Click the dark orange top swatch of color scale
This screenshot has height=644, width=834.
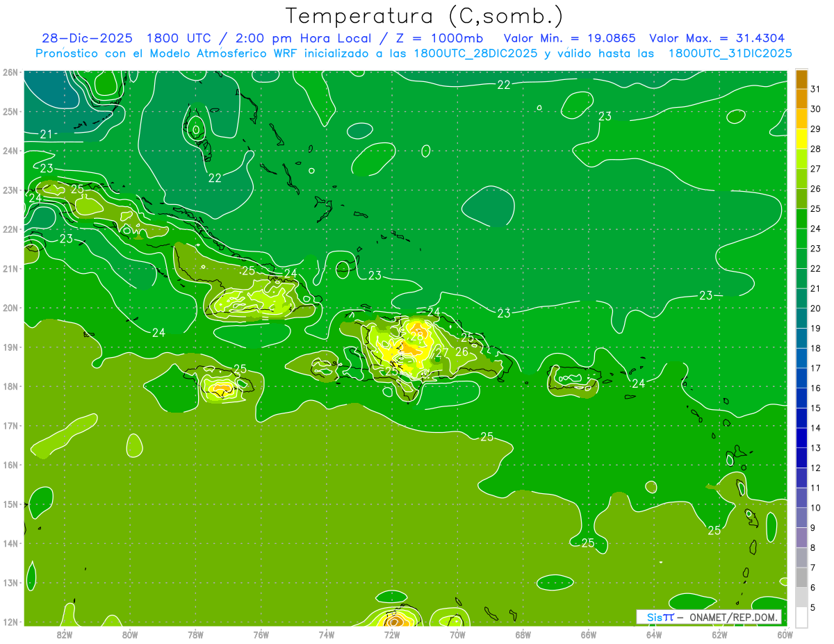point(802,80)
